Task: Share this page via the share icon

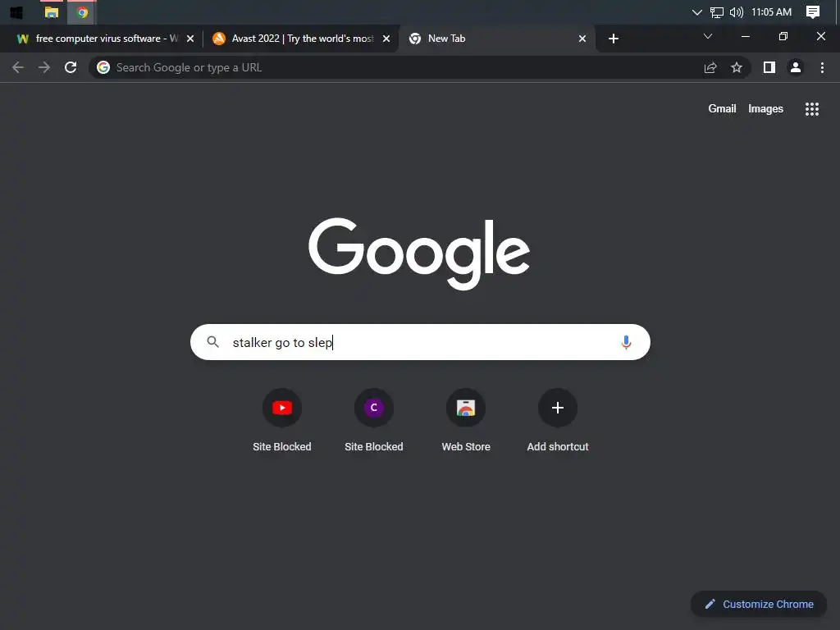Action: point(710,67)
